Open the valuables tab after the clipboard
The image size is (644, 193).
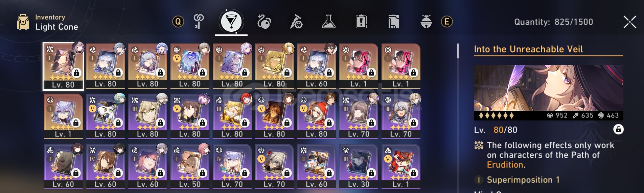click(x=393, y=22)
